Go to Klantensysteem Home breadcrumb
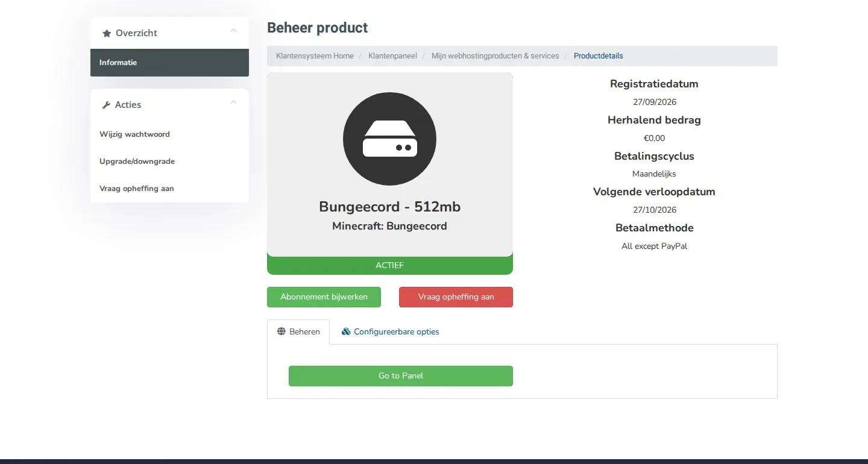868x464 pixels. (x=315, y=56)
